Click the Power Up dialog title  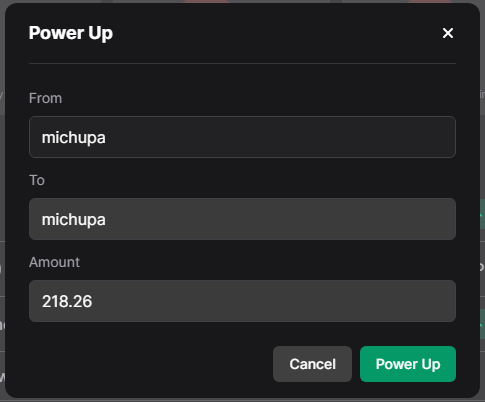click(71, 33)
